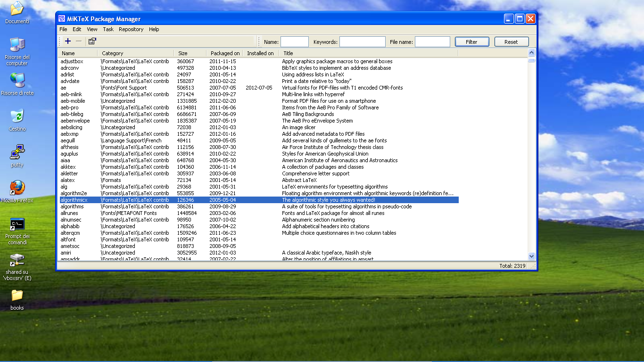Select the aebenvelope package row
The height and width of the screenshot is (362, 644).
click(258, 121)
